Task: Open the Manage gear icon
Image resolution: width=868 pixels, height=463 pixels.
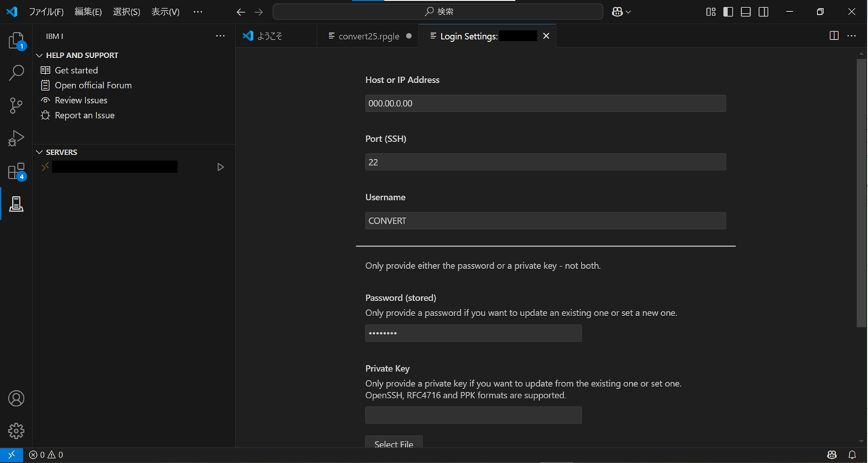Action: 16,431
